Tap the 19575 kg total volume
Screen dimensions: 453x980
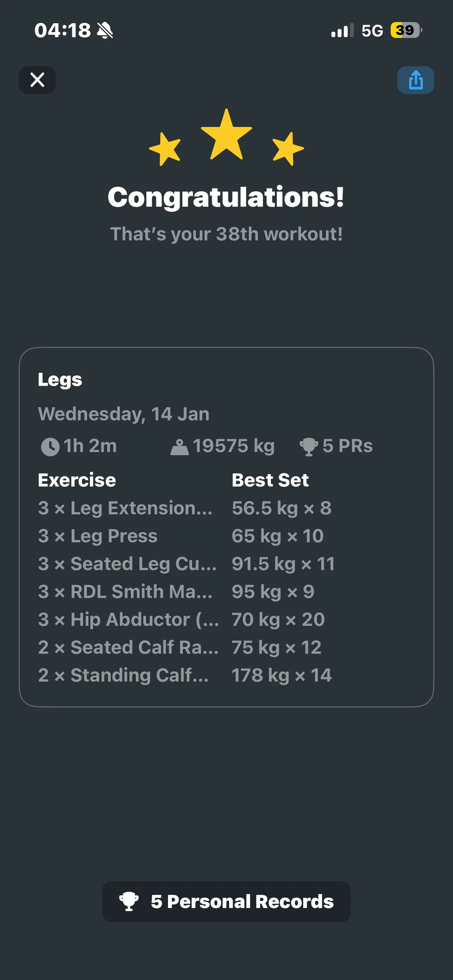[233, 446]
